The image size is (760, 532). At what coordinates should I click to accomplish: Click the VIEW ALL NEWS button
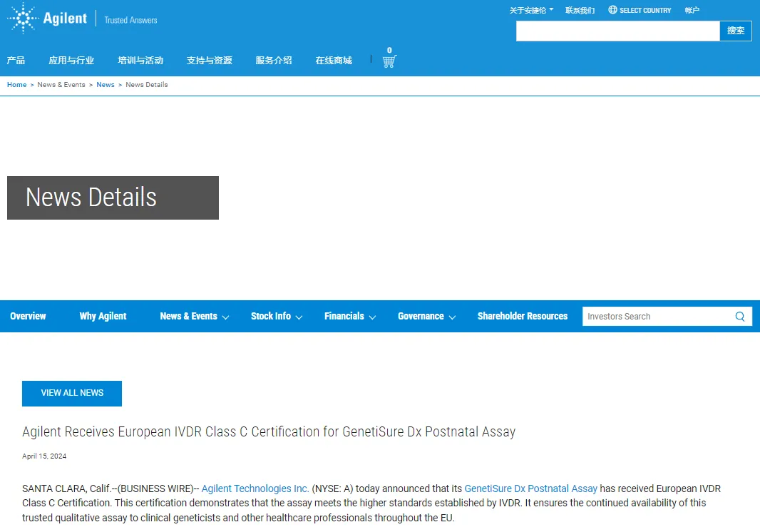[72, 394]
